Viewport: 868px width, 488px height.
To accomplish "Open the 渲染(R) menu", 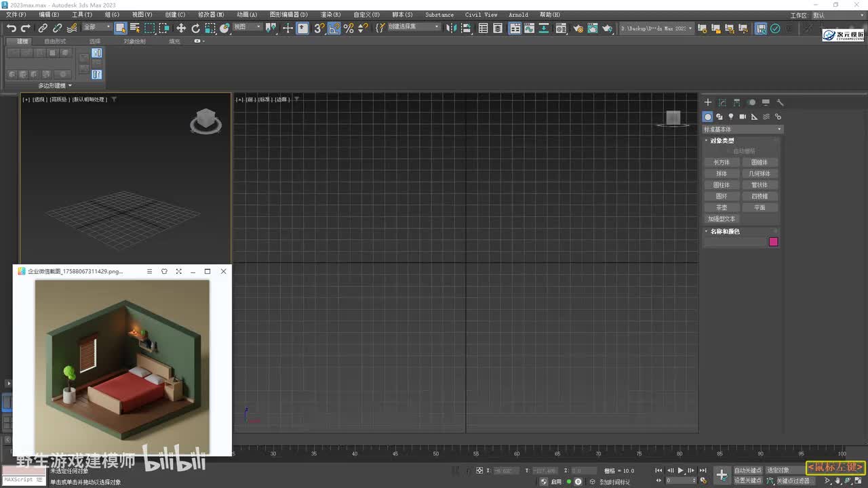I will coord(330,14).
